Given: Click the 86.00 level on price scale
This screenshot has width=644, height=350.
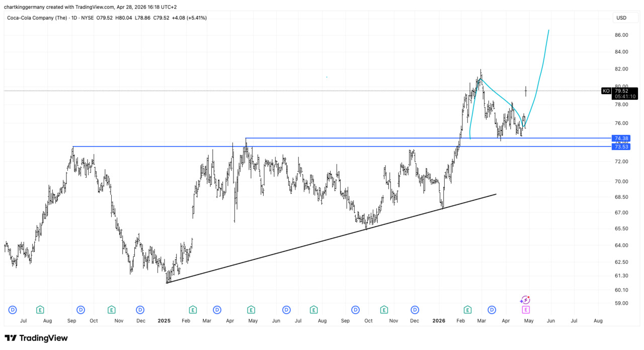Looking at the screenshot, I should point(621,35).
